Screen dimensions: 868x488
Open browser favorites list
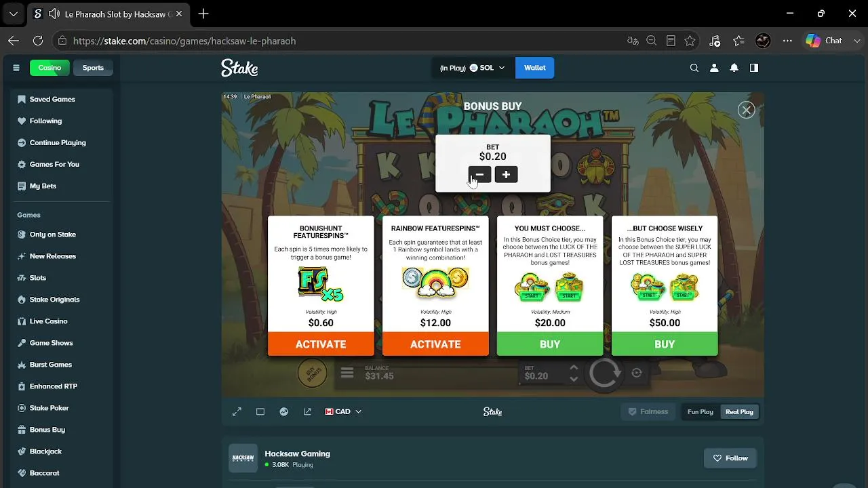[x=738, y=41]
